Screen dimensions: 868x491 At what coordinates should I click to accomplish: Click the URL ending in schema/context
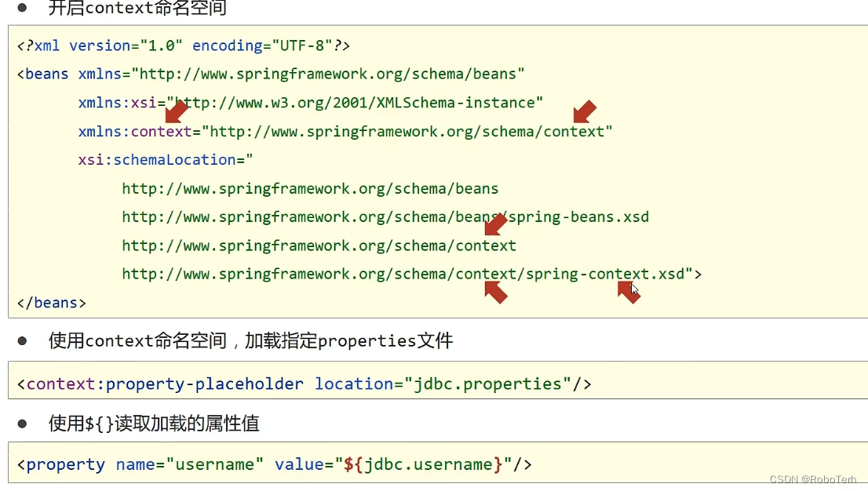(319, 245)
